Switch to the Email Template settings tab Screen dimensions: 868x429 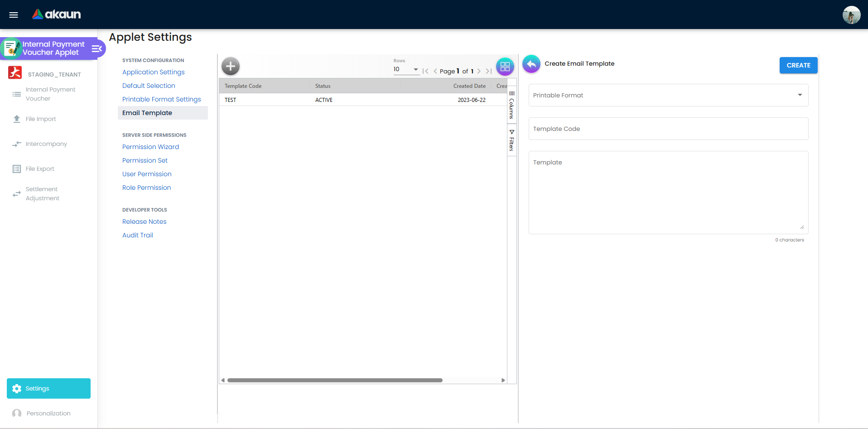click(147, 112)
